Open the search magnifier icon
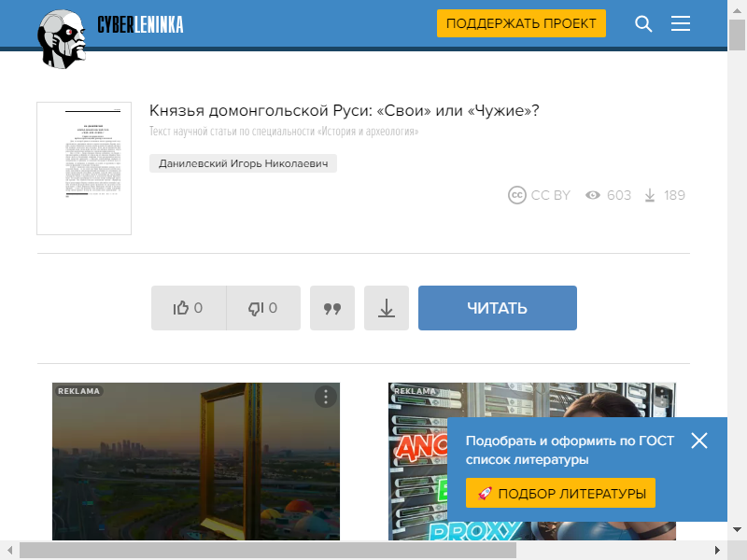The image size is (747, 560). pyautogui.click(x=643, y=24)
